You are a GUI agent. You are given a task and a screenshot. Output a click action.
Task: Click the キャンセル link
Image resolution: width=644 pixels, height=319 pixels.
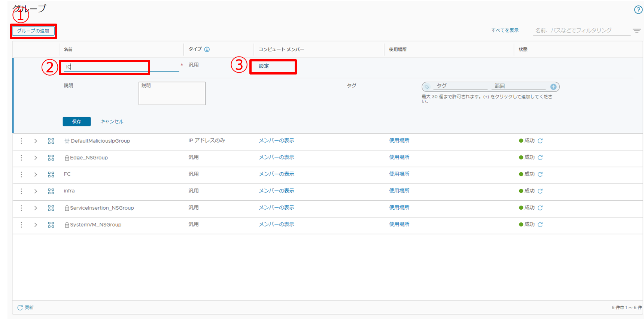(x=112, y=122)
